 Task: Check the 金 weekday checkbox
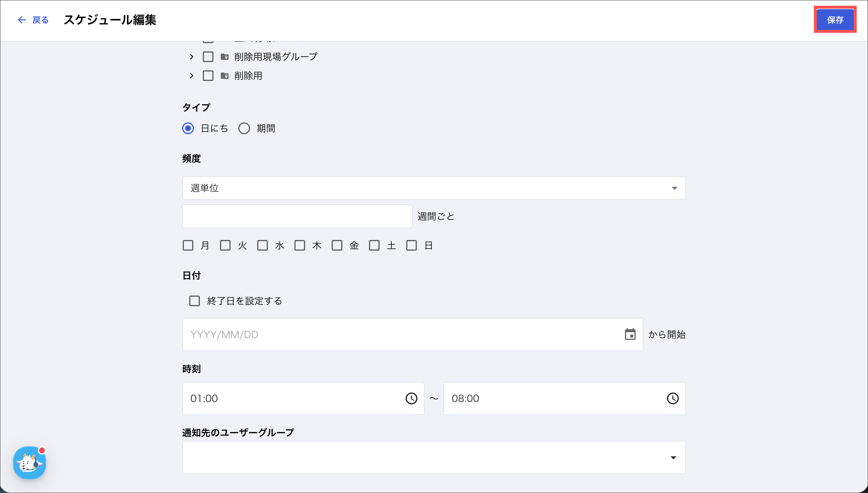(x=337, y=246)
